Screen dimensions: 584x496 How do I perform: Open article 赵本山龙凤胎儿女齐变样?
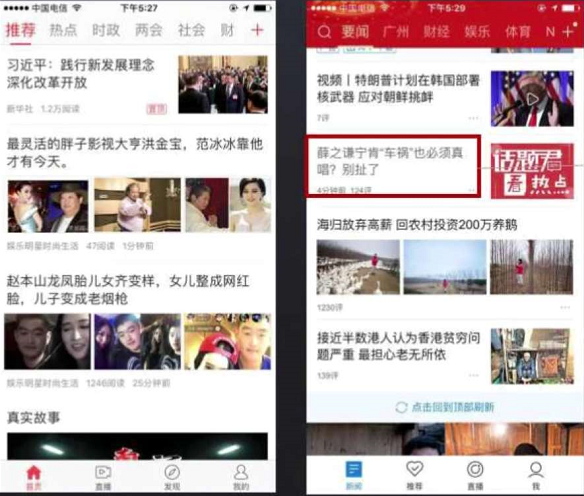coord(128,290)
